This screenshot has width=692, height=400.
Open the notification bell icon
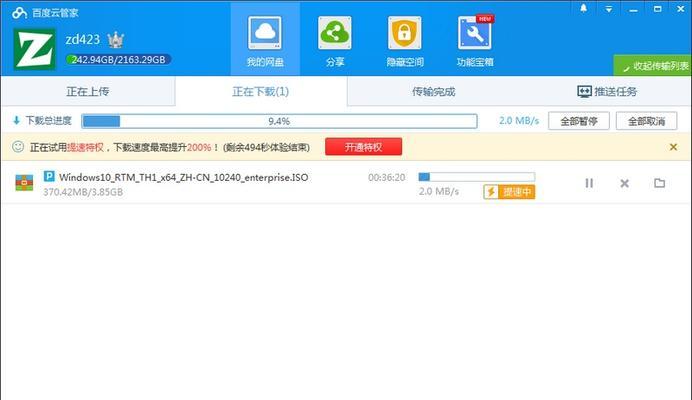click(583, 8)
